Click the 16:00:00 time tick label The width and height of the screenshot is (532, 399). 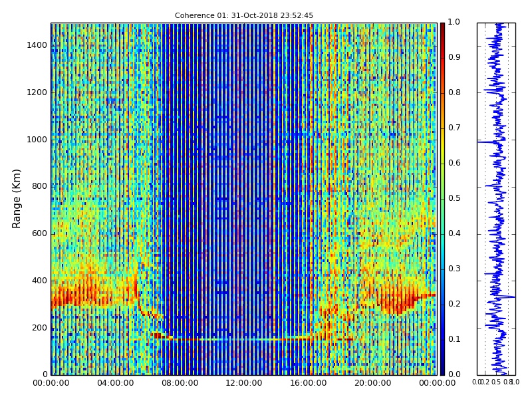click(x=309, y=383)
